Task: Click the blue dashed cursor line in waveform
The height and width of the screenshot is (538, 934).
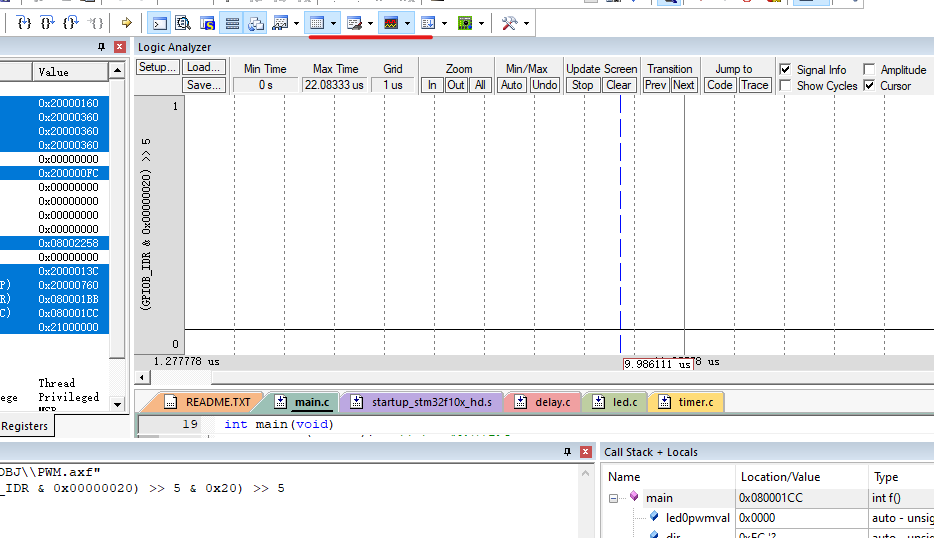Action: [x=620, y=223]
